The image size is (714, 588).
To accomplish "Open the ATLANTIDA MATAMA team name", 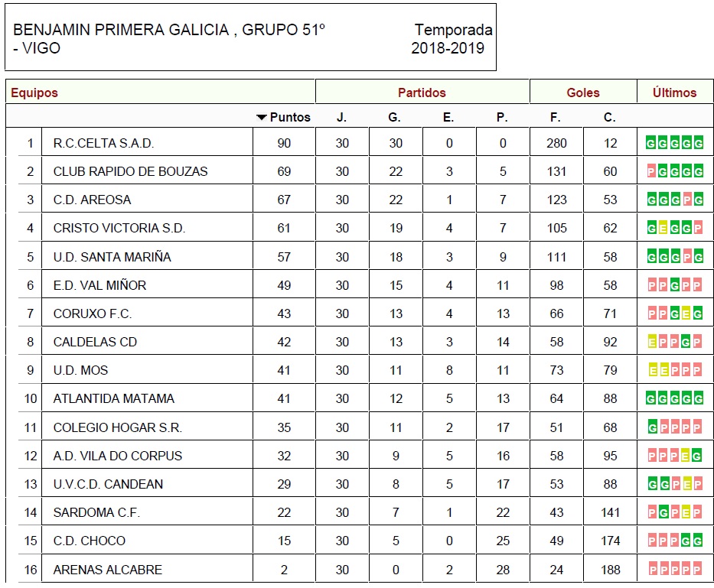I will [x=114, y=398].
